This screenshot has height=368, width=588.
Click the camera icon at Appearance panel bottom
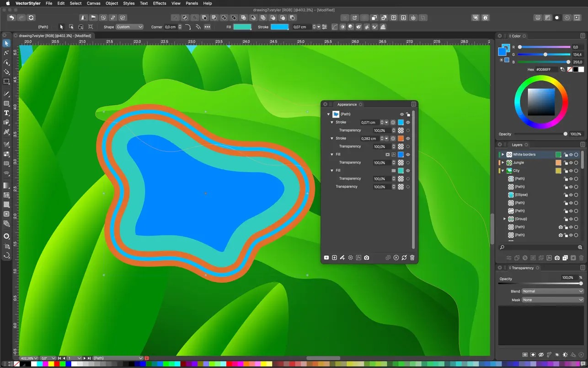tap(367, 258)
